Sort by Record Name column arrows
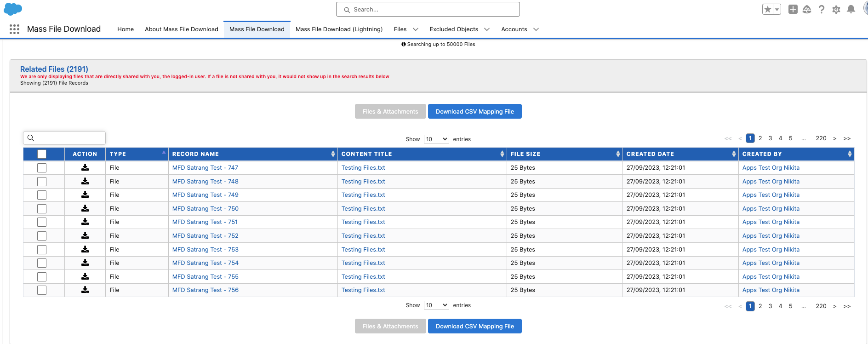This screenshot has width=868, height=344. tap(333, 154)
